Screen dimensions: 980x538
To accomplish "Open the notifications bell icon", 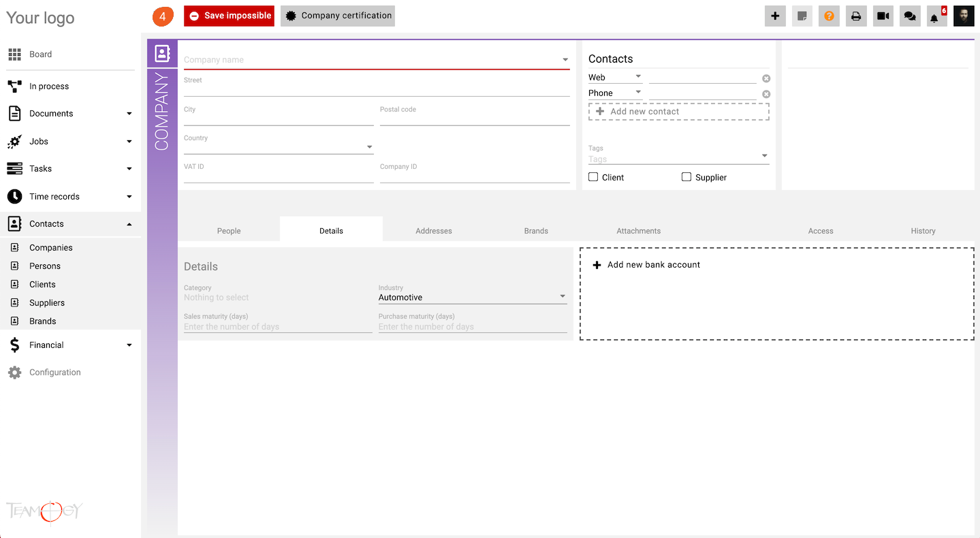I will pos(935,17).
